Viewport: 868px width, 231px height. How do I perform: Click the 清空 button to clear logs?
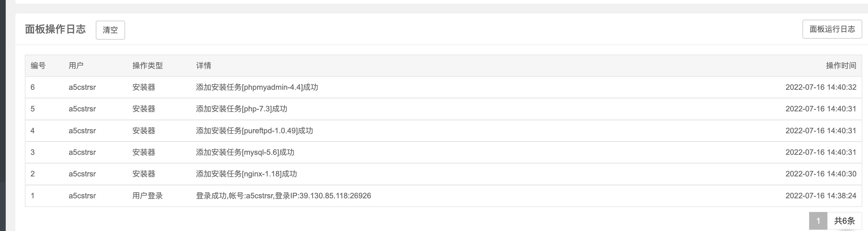coord(110,30)
